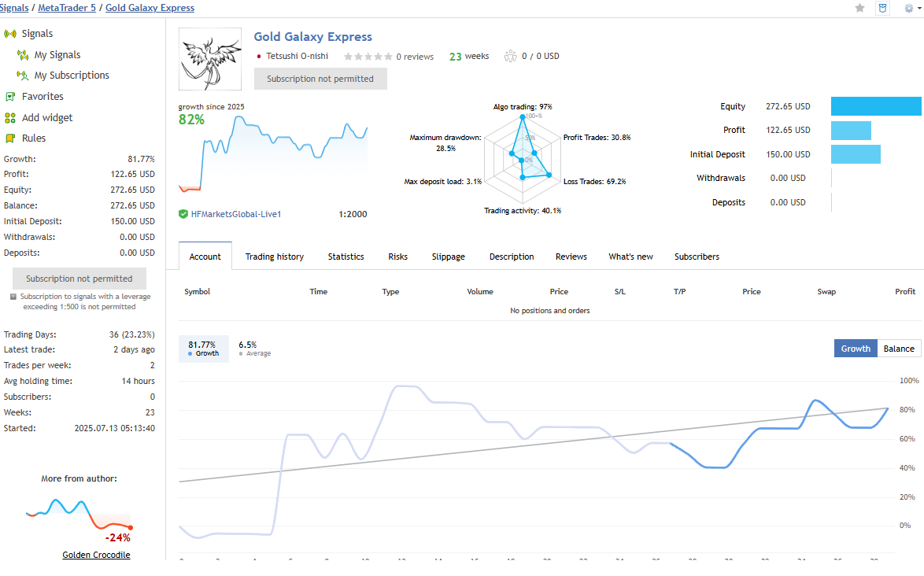Click the My Signals icon
The height and width of the screenshot is (576, 924).
(23, 55)
